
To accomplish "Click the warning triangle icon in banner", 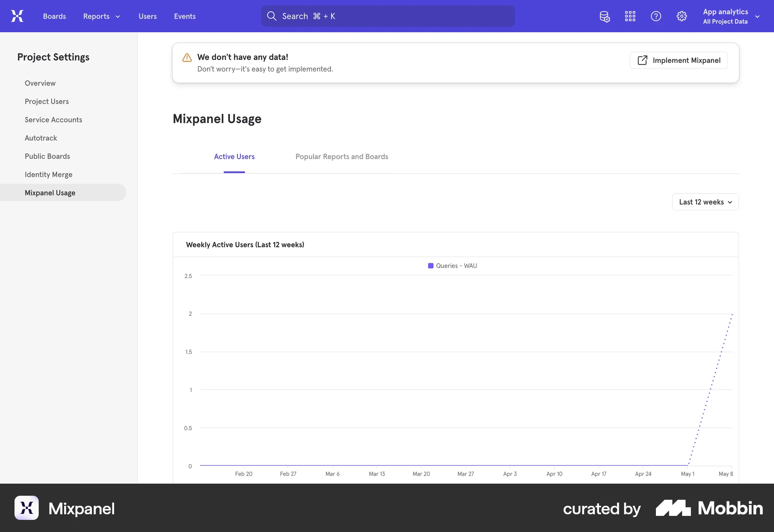I will point(187,58).
